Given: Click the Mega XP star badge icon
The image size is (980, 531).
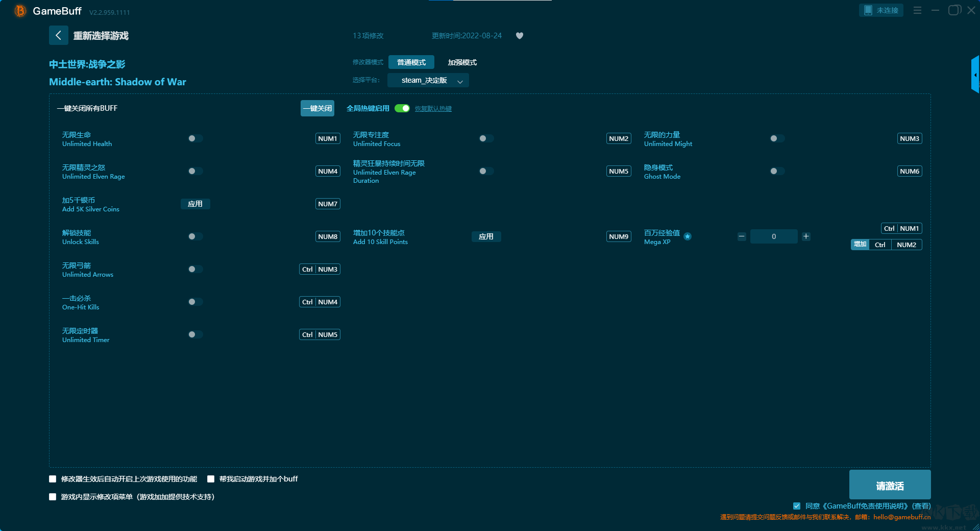Looking at the screenshot, I should (x=688, y=236).
